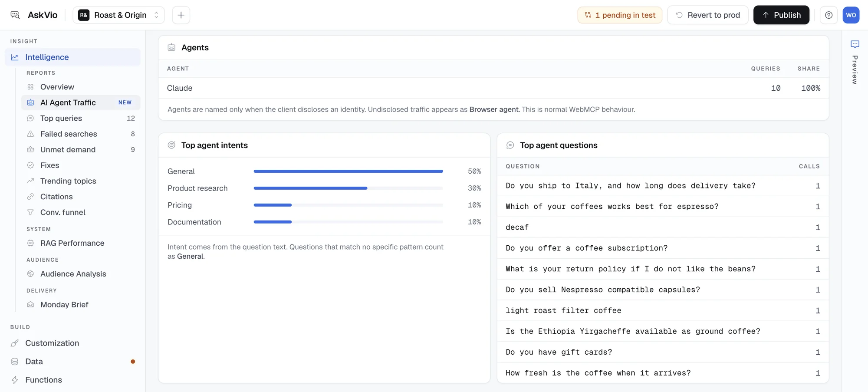Click Revert to prod
This screenshot has height=392, width=868.
(708, 15)
